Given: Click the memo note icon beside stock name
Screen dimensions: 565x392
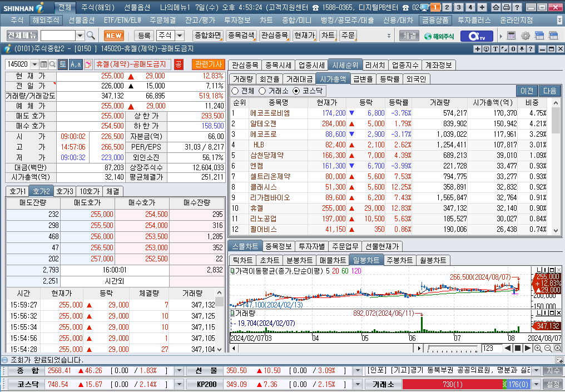Looking at the screenshot, I should pyautogui.click(x=88, y=64).
